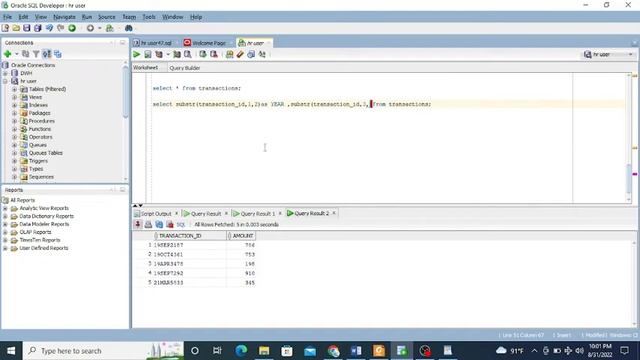Select the Packages tree item
The width and height of the screenshot is (640, 360).
click(x=40, y=113)
